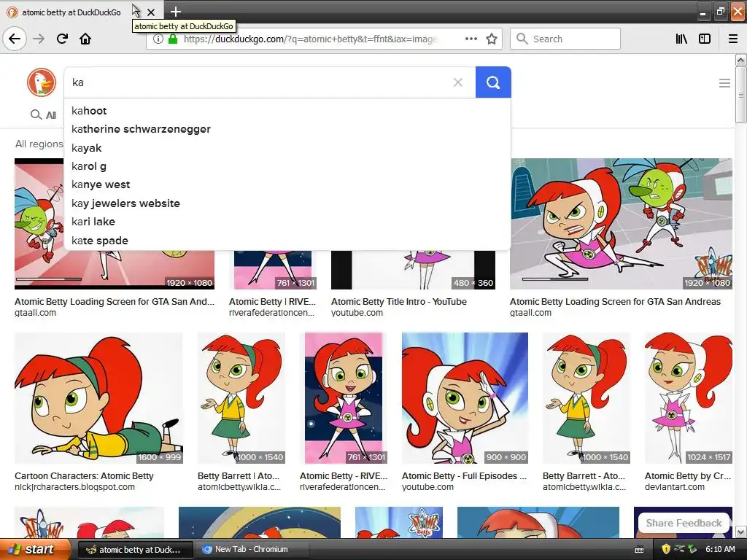Open 761 × 1301 pink-dress Atomic Betty - RIVE... image
The image size is (747, 560).
(x=344, y=398)
